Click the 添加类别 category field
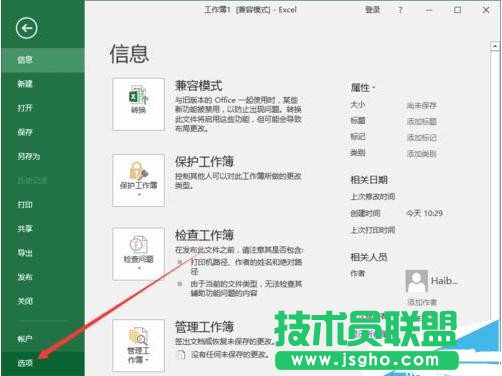The width and height of the screenshot is (502, 376). pyautogui.click(x=422, y=154)
